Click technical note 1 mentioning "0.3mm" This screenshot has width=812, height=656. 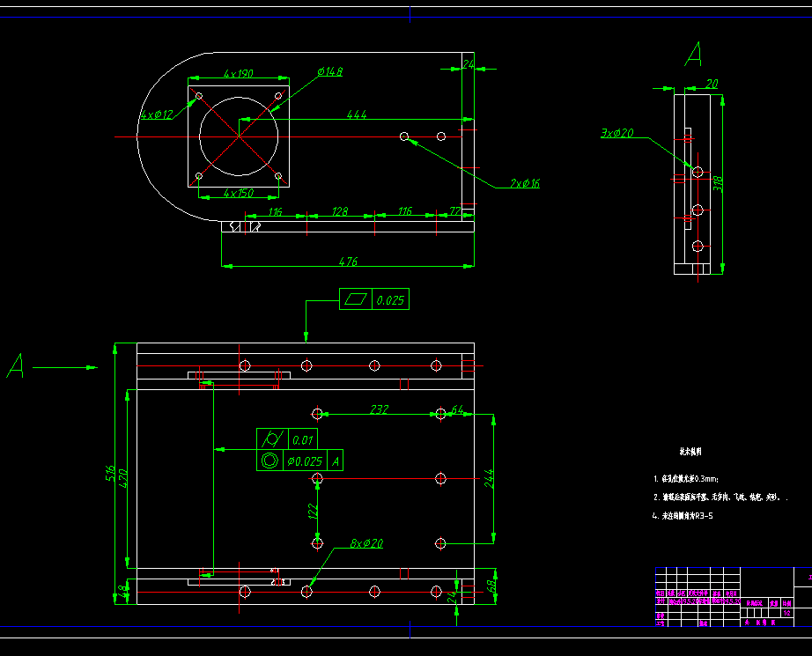686,479
